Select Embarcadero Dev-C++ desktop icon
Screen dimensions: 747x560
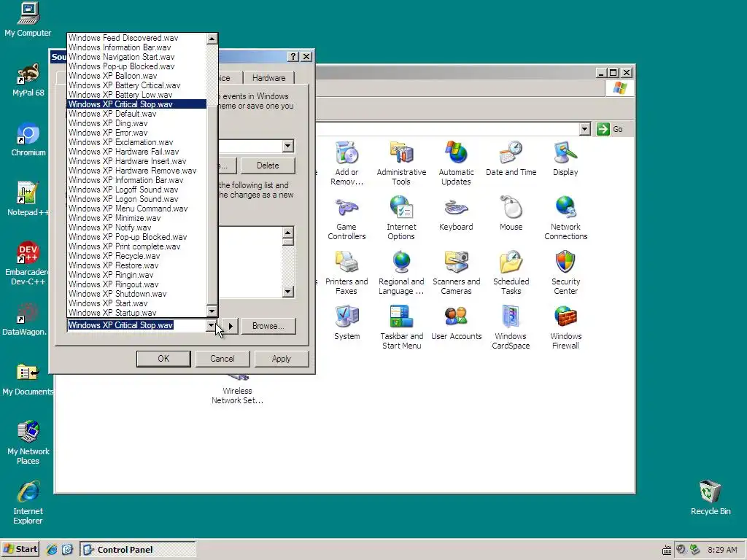(28, 263)
